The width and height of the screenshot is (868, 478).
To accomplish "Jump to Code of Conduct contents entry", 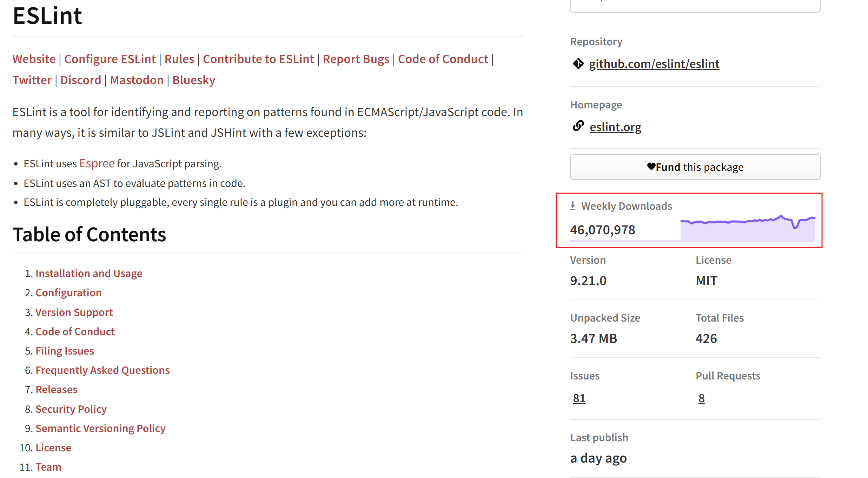I will [x=75, y=331].
